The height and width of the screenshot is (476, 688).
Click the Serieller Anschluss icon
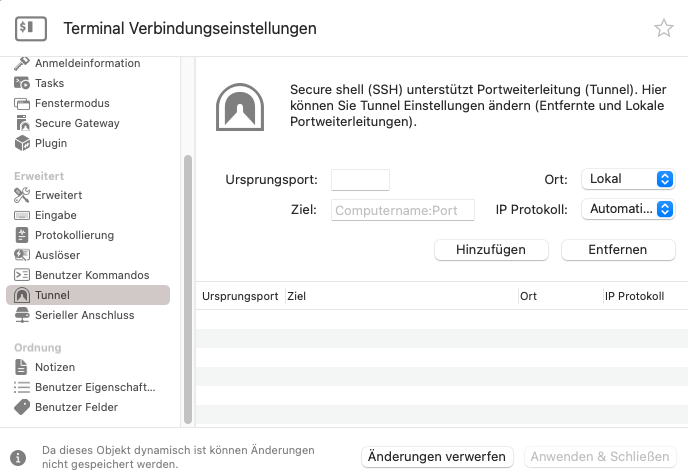click(x=23, y=315)
